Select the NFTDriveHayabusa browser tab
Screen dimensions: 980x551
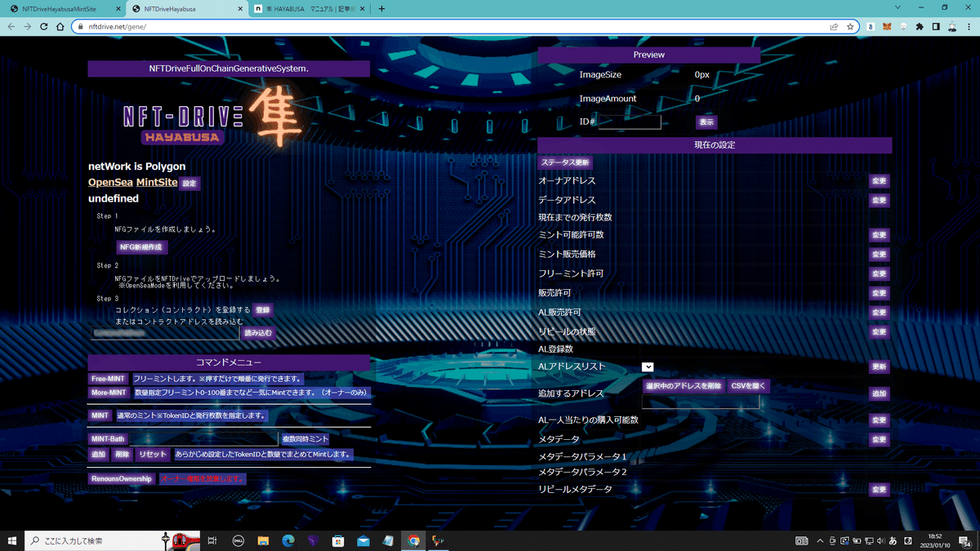[187, 8]
